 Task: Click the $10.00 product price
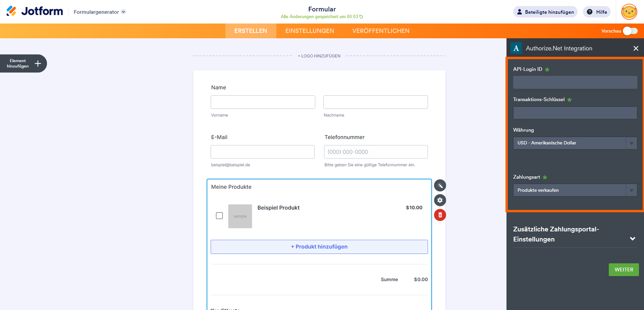[x=414, y=208]
